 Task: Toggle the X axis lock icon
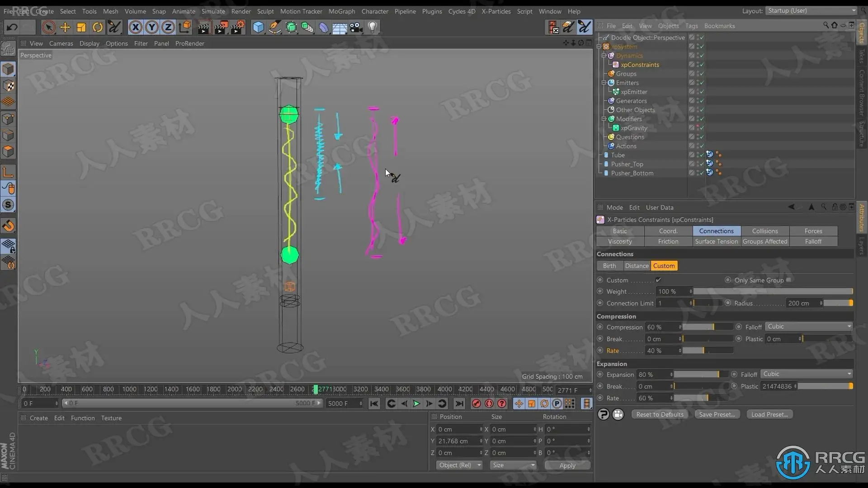point(135,28)
